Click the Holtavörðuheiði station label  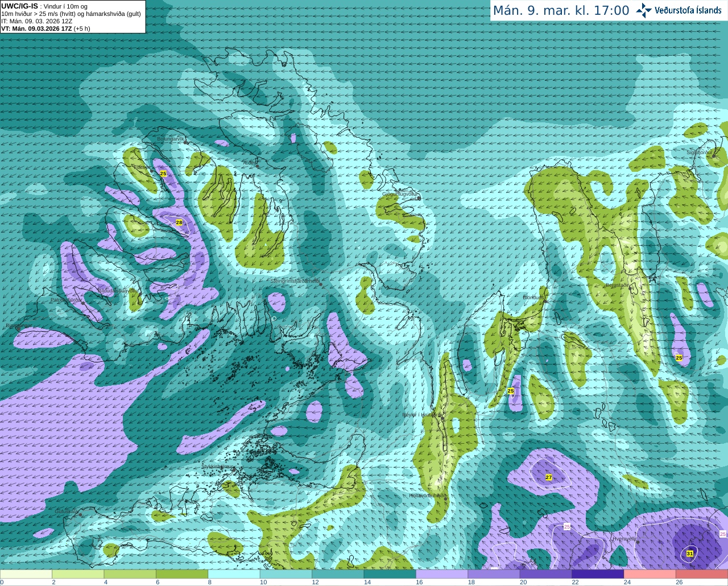[x=427, y=496]
